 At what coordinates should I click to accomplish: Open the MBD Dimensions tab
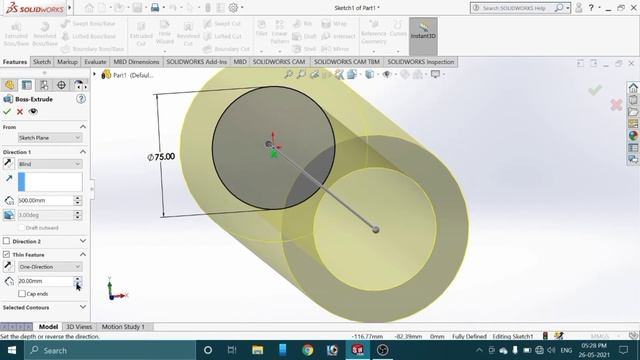136,62
